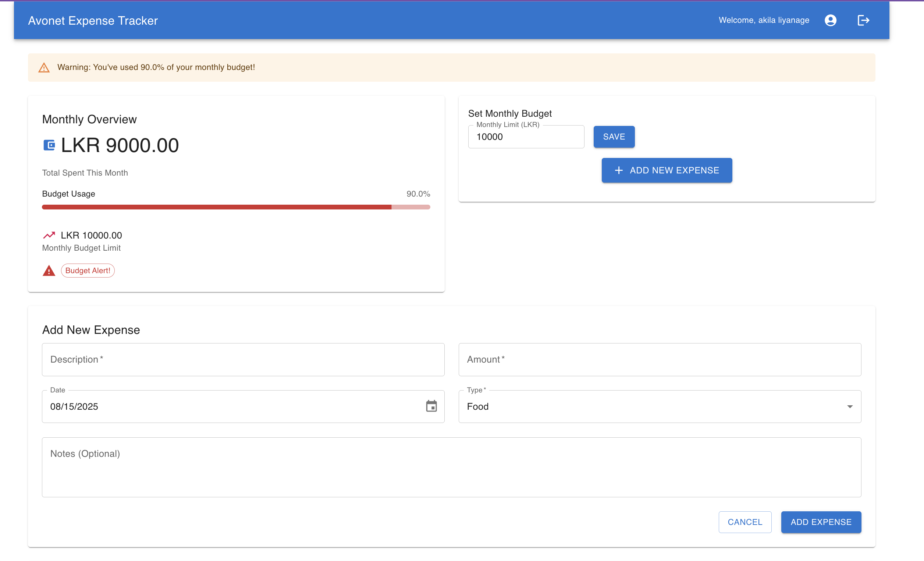Click the Budget Alert! chip
The height and width of the screenshot is (561, 924).
click(x=88, y=271)
